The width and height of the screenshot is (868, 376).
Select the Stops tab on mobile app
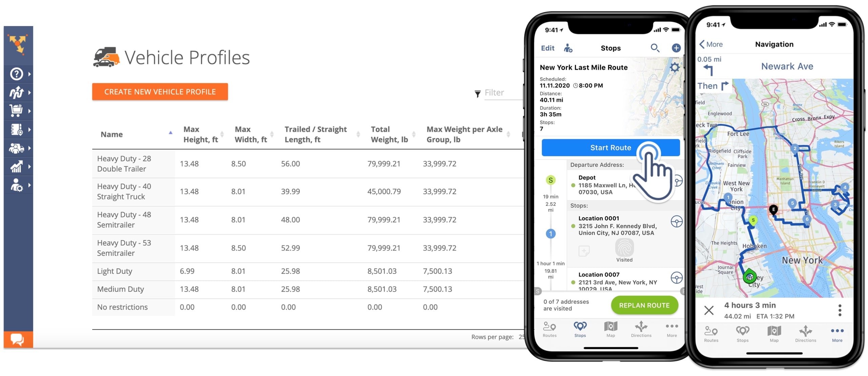pos(578,332)
